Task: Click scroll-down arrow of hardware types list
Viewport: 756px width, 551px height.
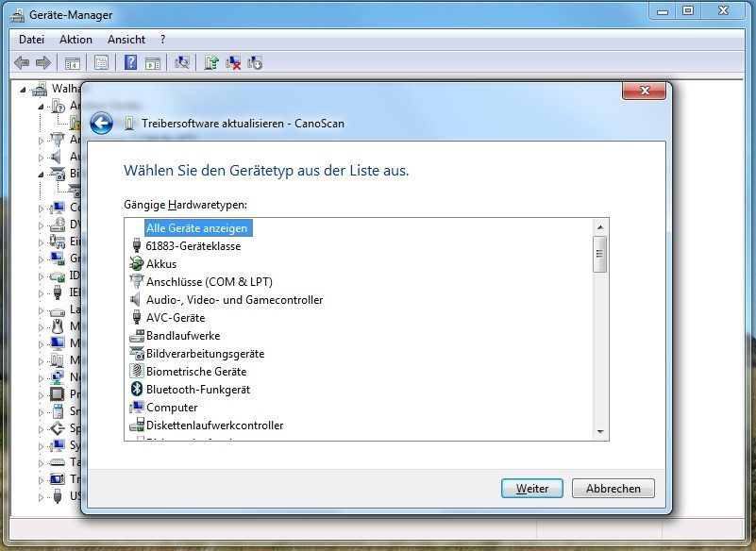Action: coord(600,431)
